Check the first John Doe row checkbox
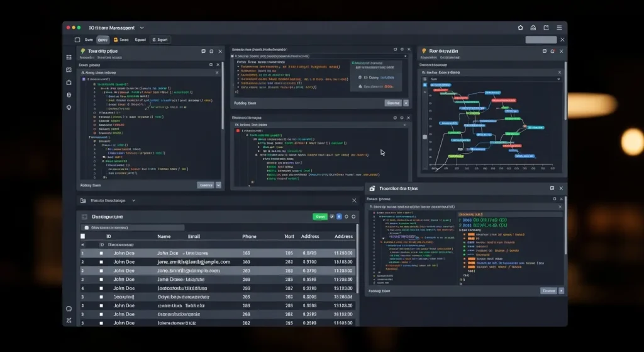The image size is (644, 352). point(101,253)
